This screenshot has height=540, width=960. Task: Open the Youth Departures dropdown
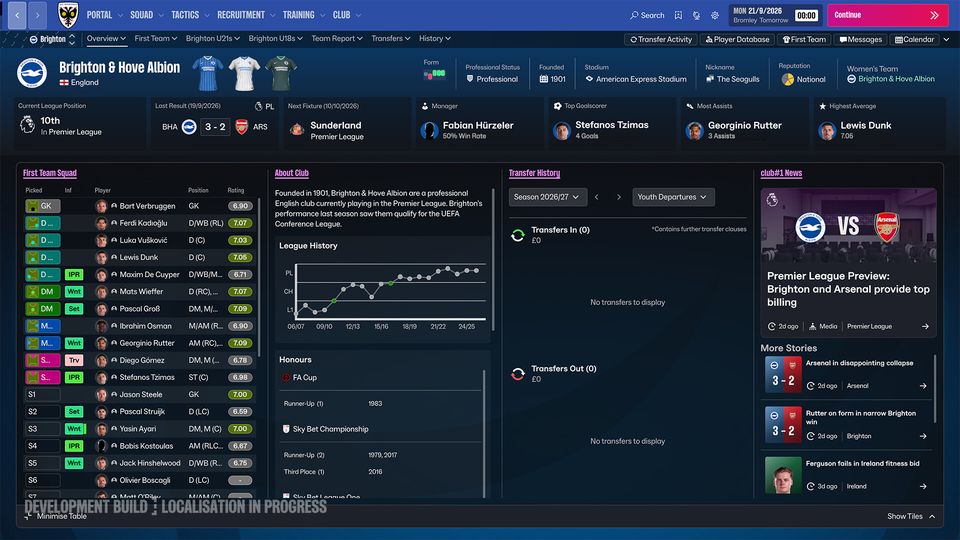click(x=673, y=197)
